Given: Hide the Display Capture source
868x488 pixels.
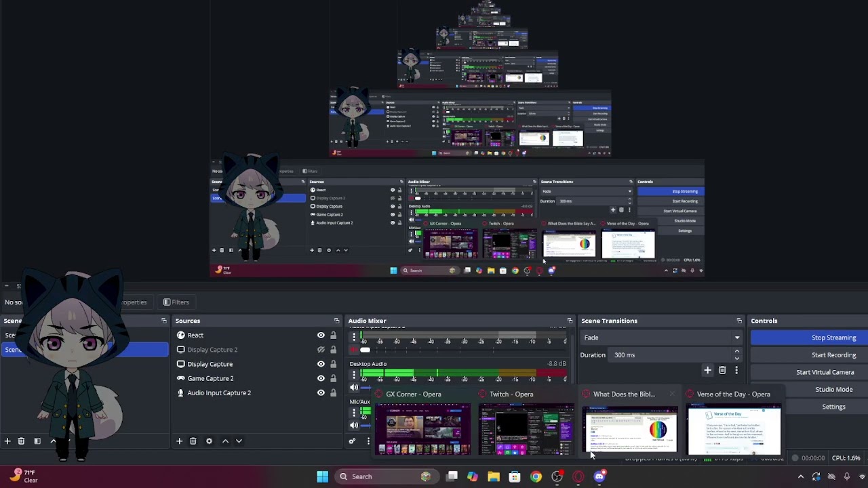Looking at the screenshot, I should tap(321, 364).
